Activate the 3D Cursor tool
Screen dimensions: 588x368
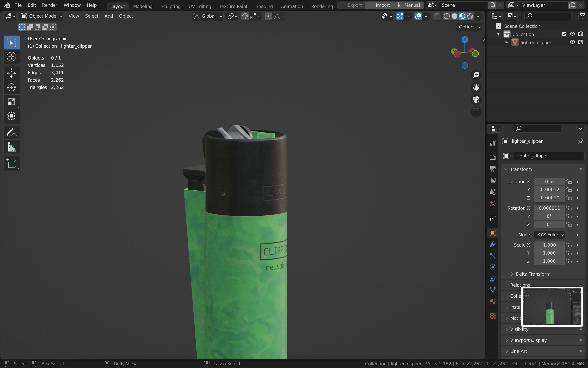click(x=11, y=57)
